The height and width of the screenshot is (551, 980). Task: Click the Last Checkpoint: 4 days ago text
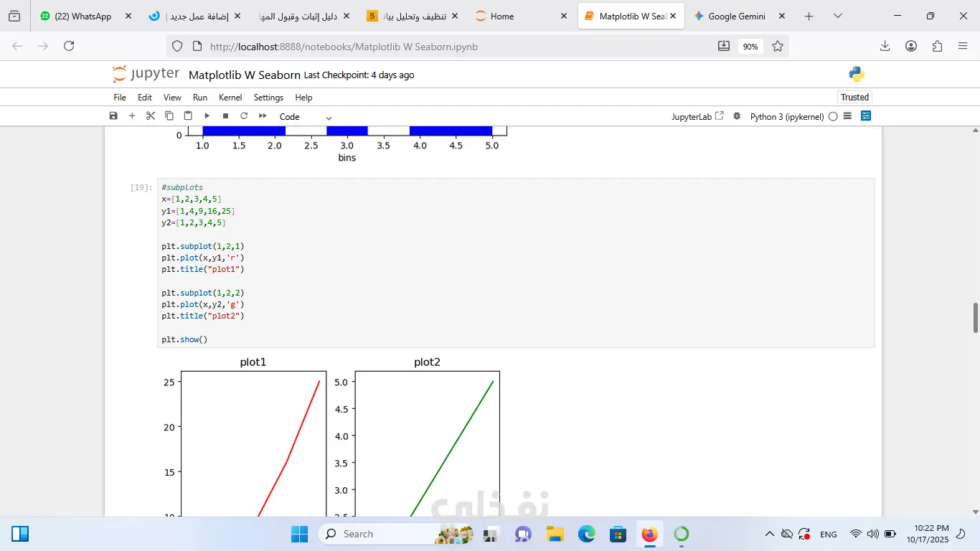click(x=359, y=75)
